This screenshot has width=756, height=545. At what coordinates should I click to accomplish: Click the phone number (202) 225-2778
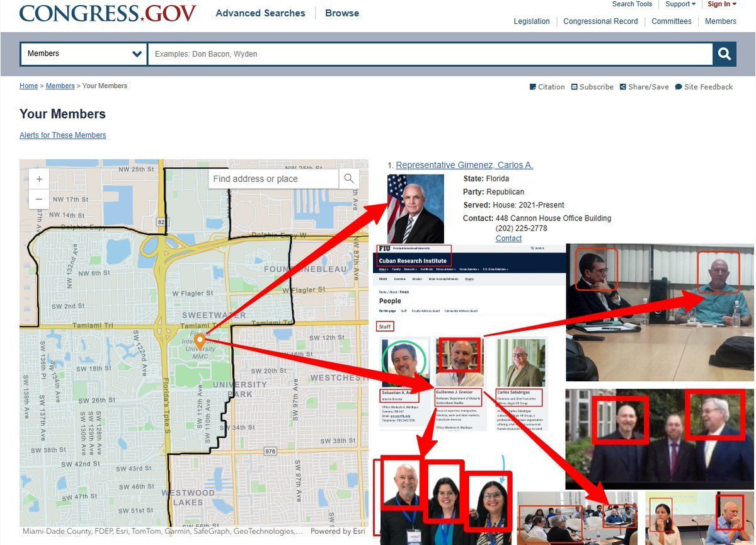point(521,228)
